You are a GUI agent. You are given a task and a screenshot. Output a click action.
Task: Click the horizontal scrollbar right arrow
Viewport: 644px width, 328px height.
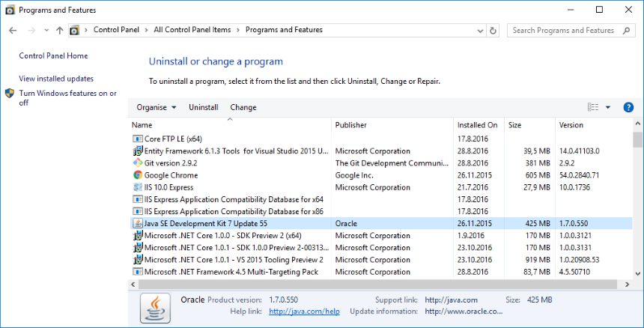628,284
